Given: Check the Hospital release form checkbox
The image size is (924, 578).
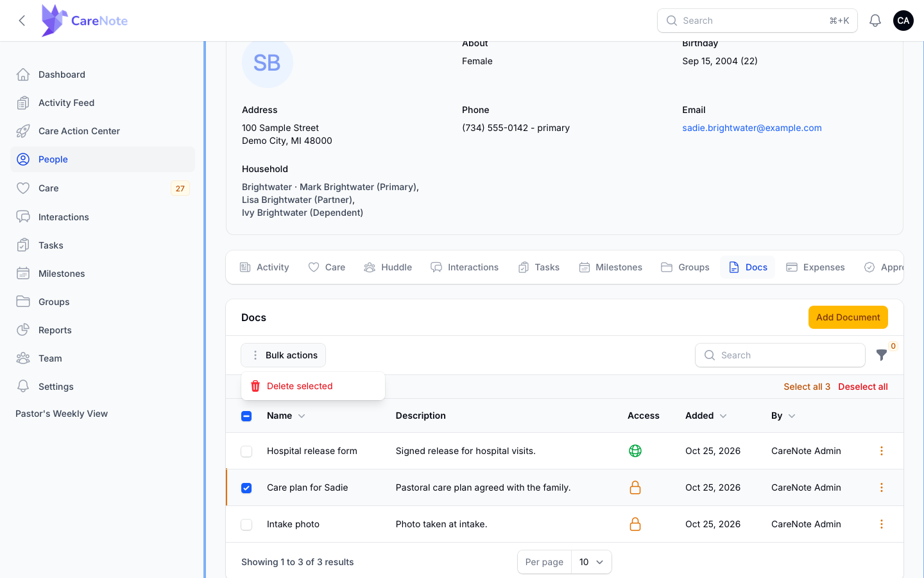Looking at the screenshot, I should coord(246,451).
